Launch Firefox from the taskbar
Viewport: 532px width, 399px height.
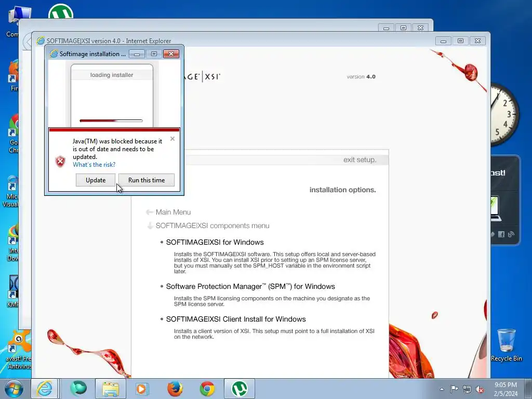coord(175,389)
